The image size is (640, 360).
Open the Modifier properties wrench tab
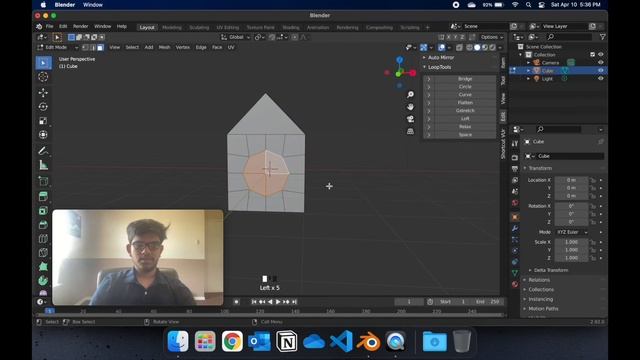(x=515, y=228)
